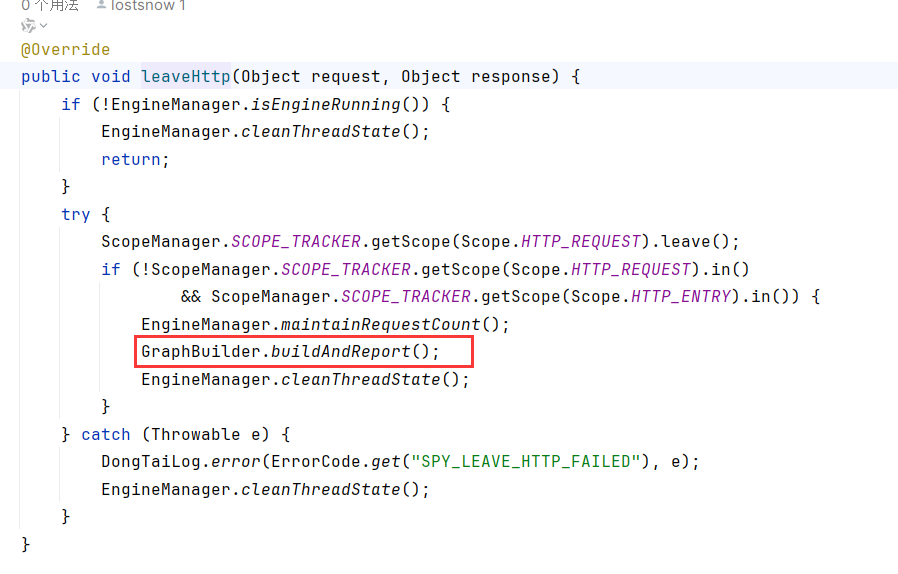
Task: Click the DongTaiLog class reference
Action: (x=145, y=461)
